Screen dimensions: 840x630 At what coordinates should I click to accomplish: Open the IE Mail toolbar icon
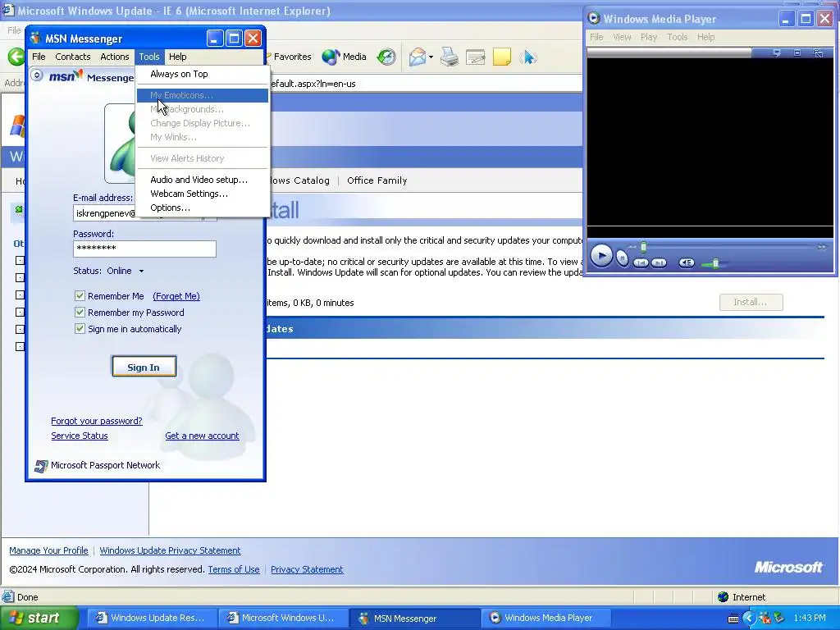[x=417, y=57]
